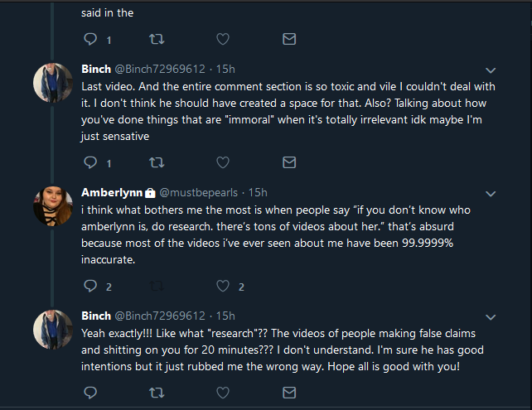Reply to Binch's "Last video" tweet
The width and height of the screenshot is (532, 410).
coord(90,162)
